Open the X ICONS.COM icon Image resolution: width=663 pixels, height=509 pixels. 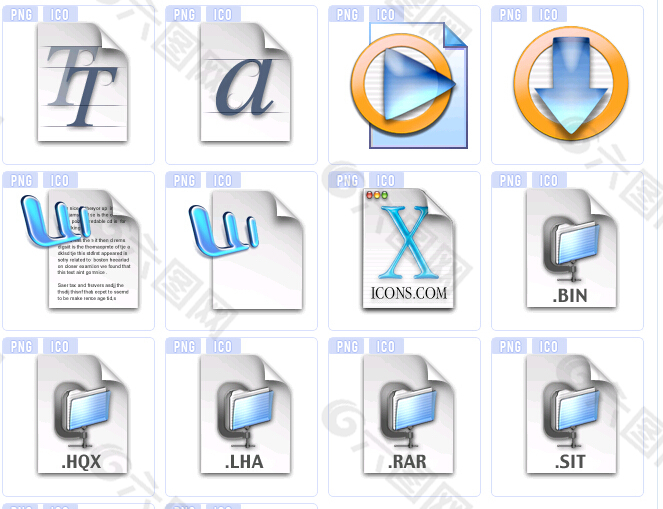(x=408, y=250)
